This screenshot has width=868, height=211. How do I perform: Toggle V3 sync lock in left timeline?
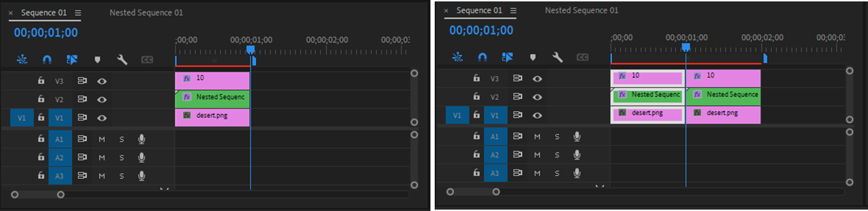tap(82, 81)
